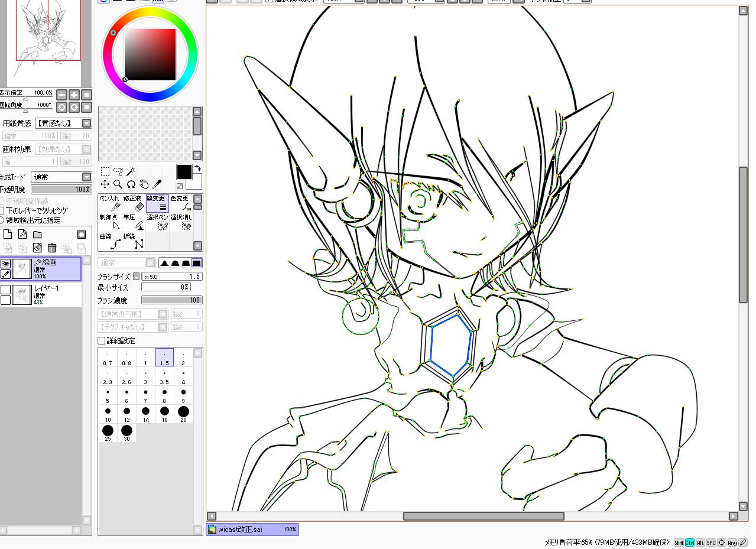The height and width of the screenshot is (549, 756).
Task: Pick the move layer tool
Action: coord(105,184)
